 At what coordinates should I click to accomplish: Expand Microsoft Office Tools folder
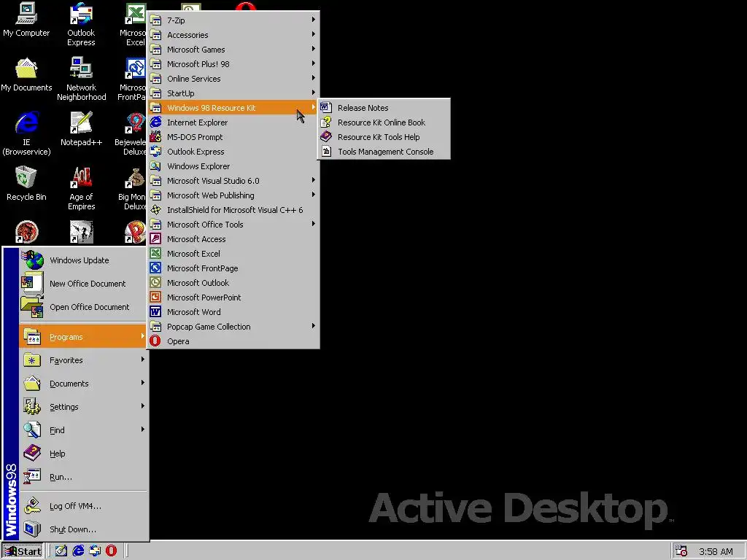pyautogui.click(x=233, y=225)
